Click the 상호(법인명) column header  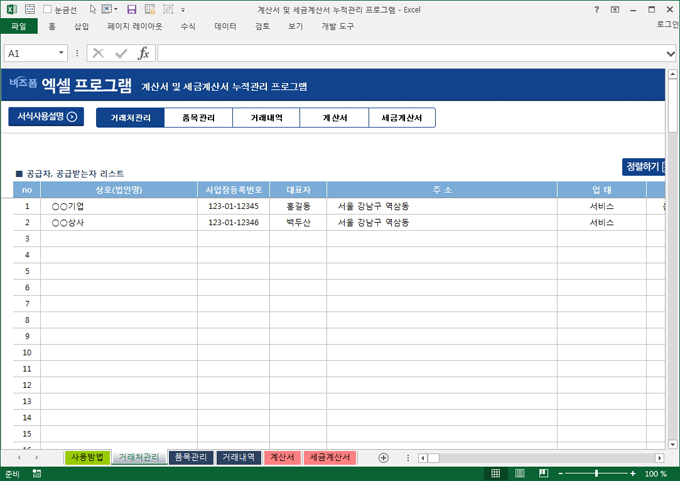[119, 190]
